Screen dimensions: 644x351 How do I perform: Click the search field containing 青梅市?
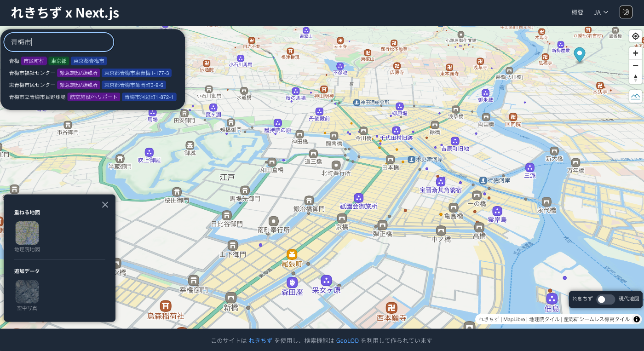click(x=59, y=42)
